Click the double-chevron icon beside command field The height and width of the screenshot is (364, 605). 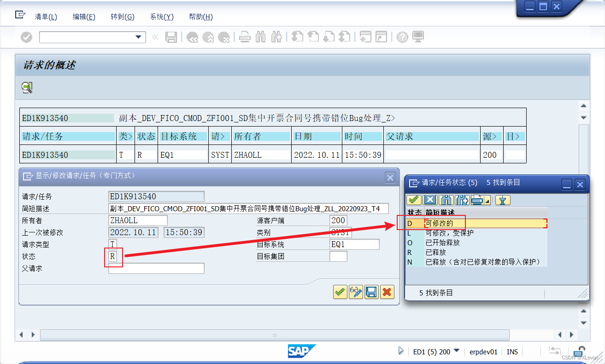tap(155, 37)
